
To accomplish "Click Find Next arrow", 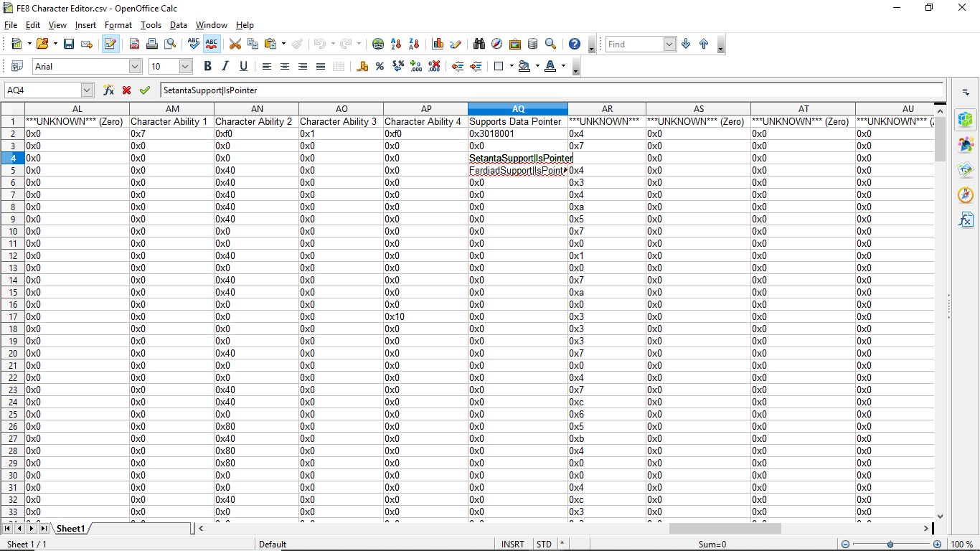I will pyautogui.click(x=686, y=44).
